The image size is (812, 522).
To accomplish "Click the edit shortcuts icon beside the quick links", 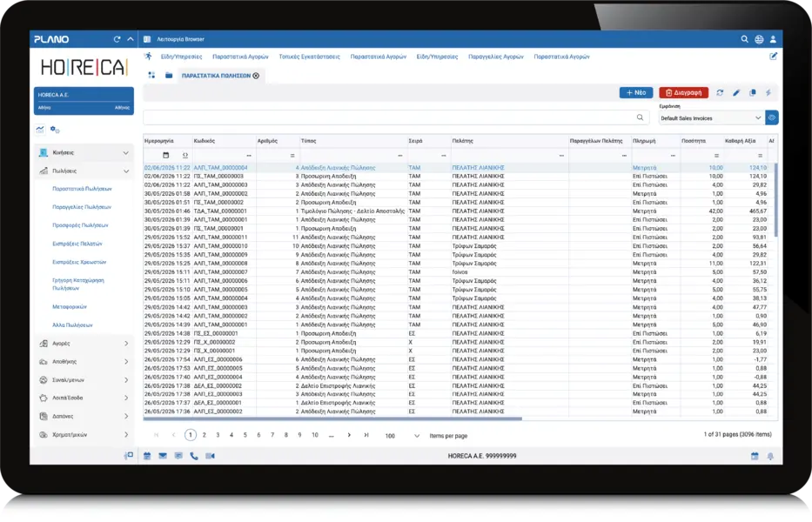I will coord(773,57).
